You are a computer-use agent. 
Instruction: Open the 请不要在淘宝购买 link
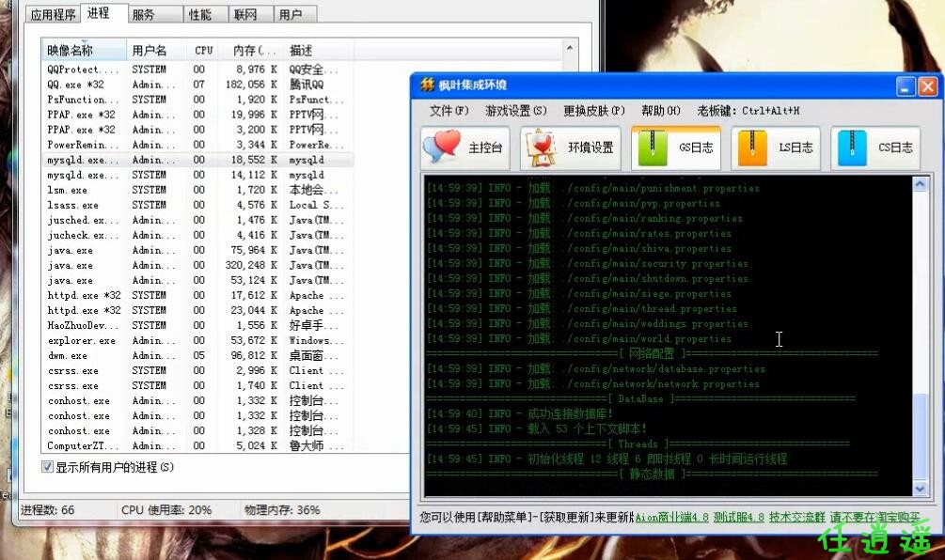874,517
